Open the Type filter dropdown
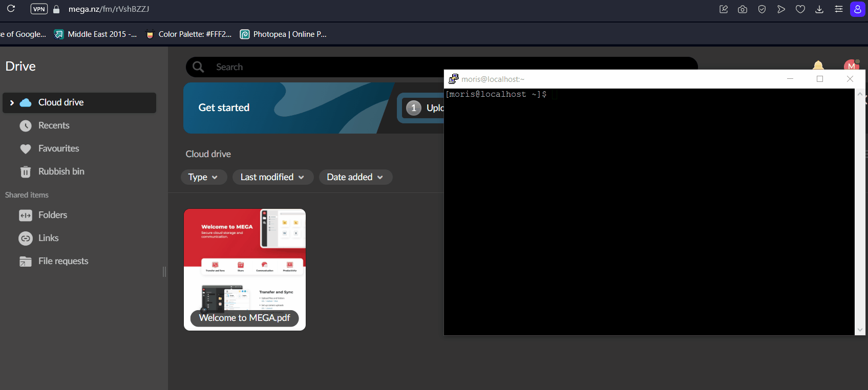The height and width of the screenshot is (390, 868). pos(204,177)
